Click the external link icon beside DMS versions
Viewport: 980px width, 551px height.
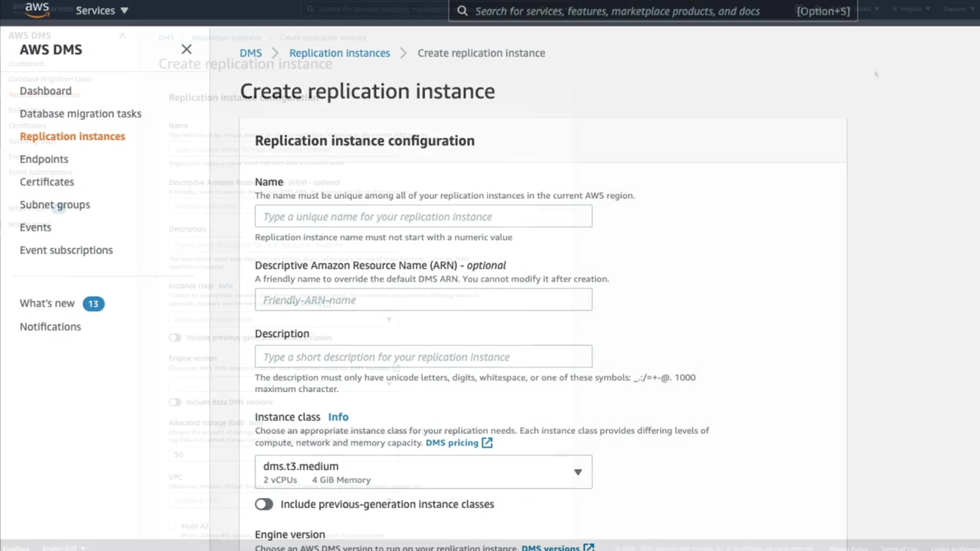589,547
